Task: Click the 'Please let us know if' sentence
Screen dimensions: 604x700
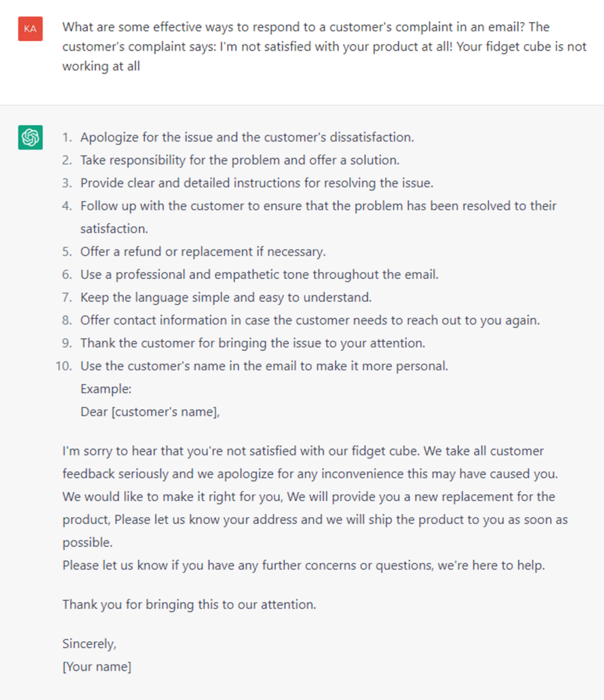Action: click(303, 565)
